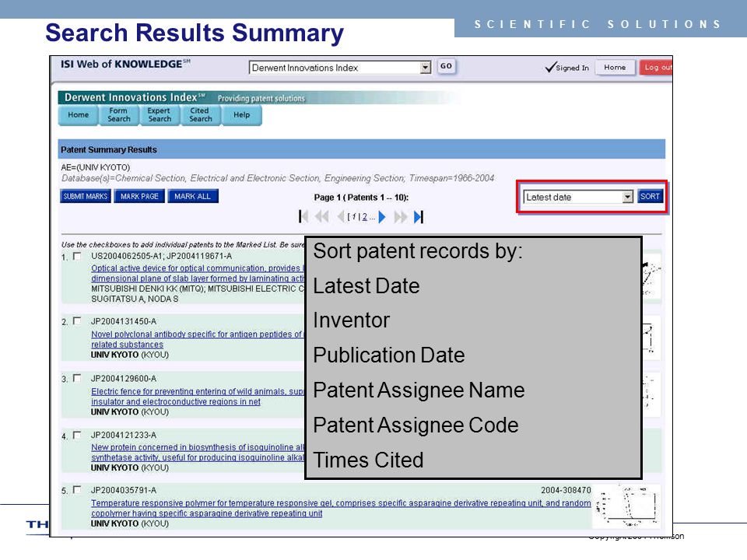This screenshot has width=747, height=560.
Task: Open the Electric fence patent link
Action: [198, 396]
